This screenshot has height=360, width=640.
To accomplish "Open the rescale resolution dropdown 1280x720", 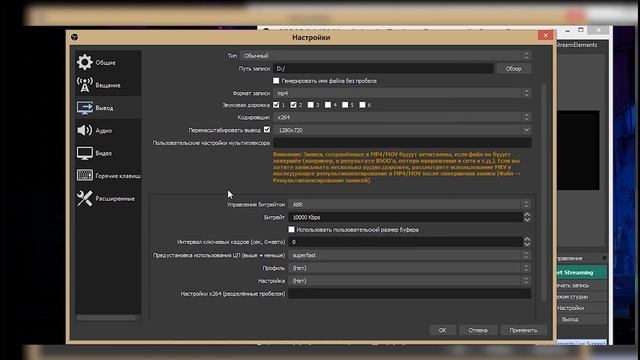I will (x=402, y=130).
